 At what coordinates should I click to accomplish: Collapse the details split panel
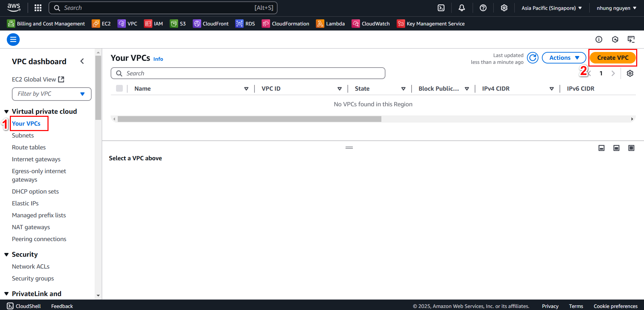[x=602, y=148]
